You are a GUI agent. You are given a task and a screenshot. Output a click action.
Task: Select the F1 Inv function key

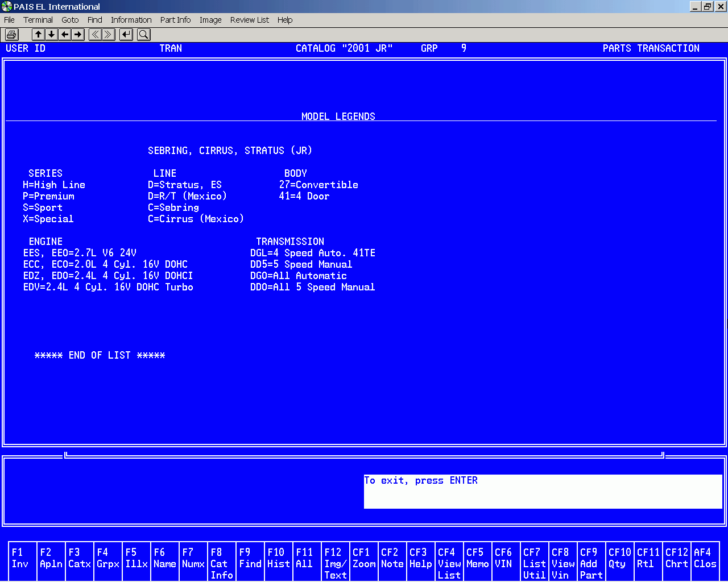(x=23, y=562)
